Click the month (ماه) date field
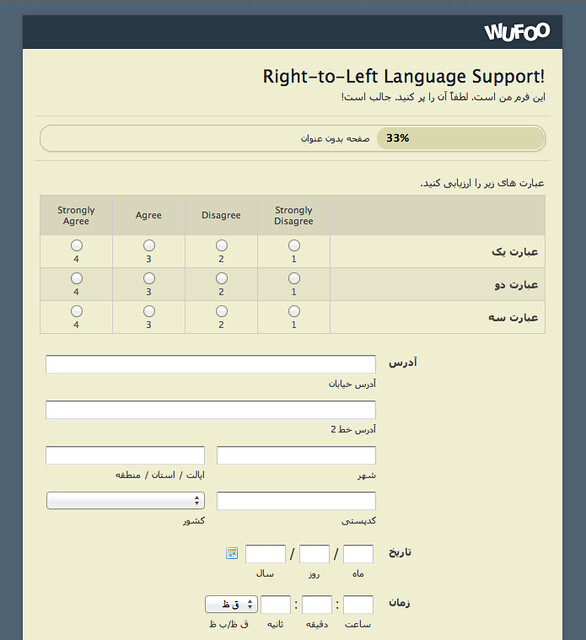Screen dimensions: 586x640 358,554
